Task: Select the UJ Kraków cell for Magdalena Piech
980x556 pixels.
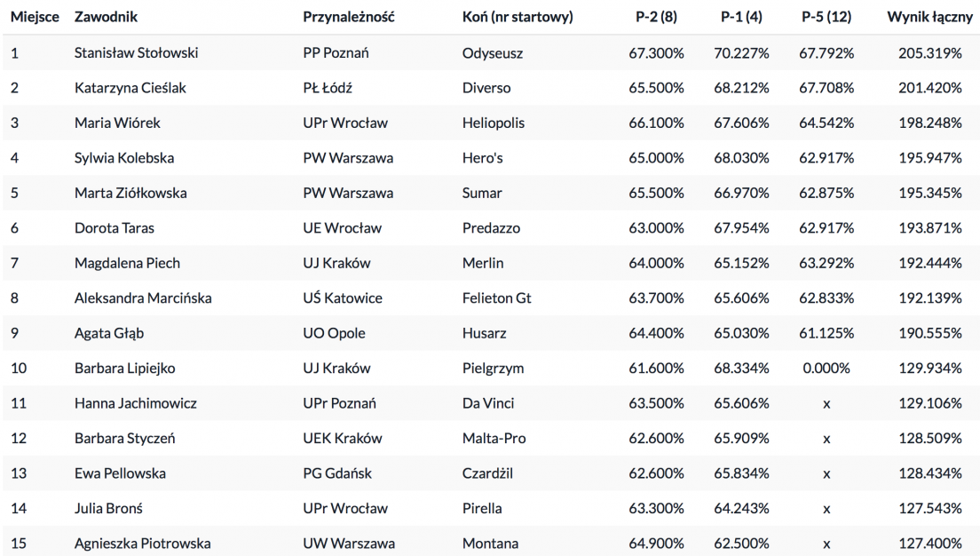Action: (x=336, y=263)
